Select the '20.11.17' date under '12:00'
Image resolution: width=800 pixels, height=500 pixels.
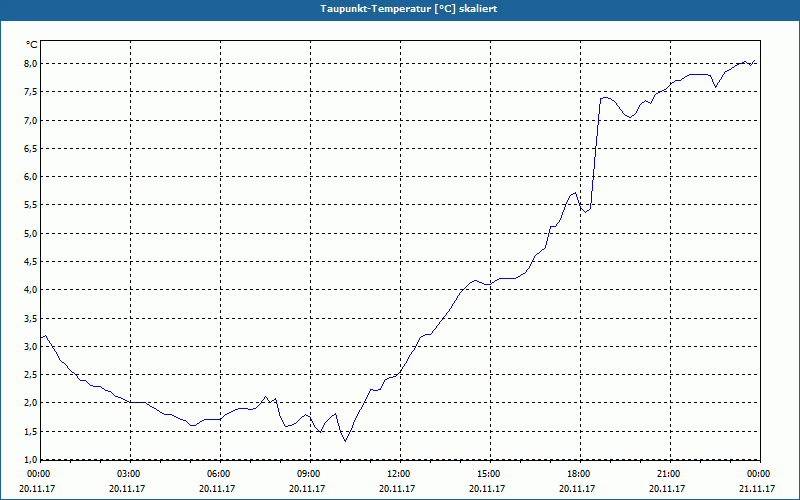[x=397, y=489]
